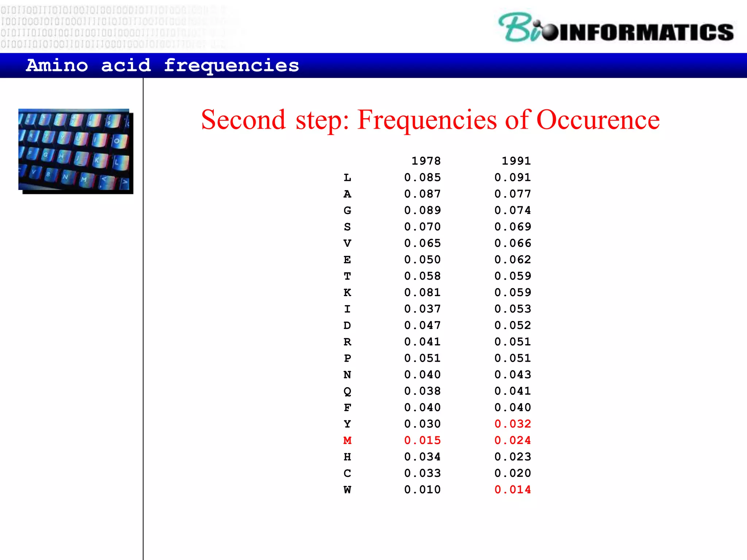Click the 1991 value 0.052 for D
The image size is (747, 560).
click(512, 325)
